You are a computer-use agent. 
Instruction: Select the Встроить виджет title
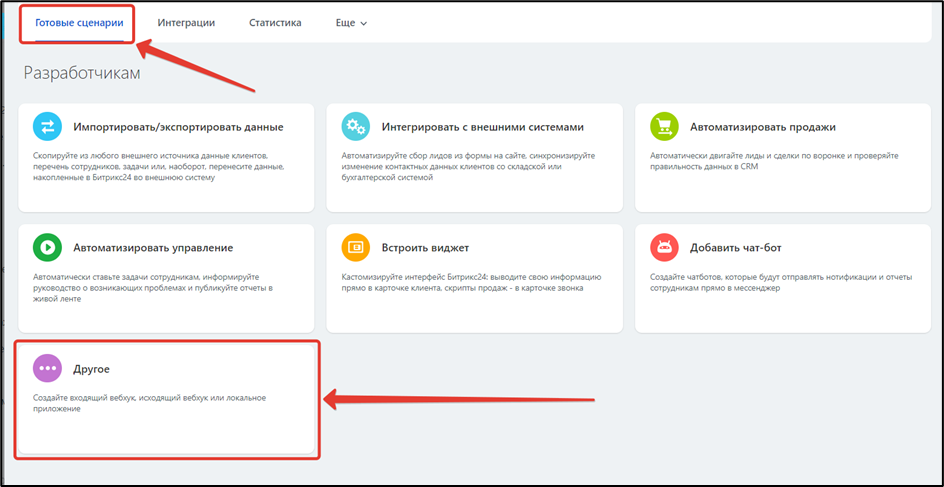point(425,247)
